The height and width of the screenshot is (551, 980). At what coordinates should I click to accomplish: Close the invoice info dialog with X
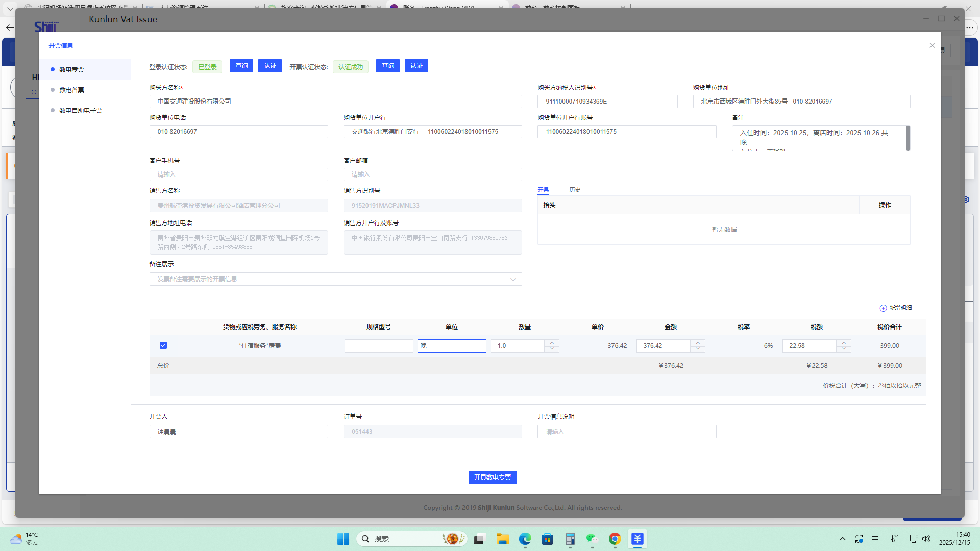932,45
